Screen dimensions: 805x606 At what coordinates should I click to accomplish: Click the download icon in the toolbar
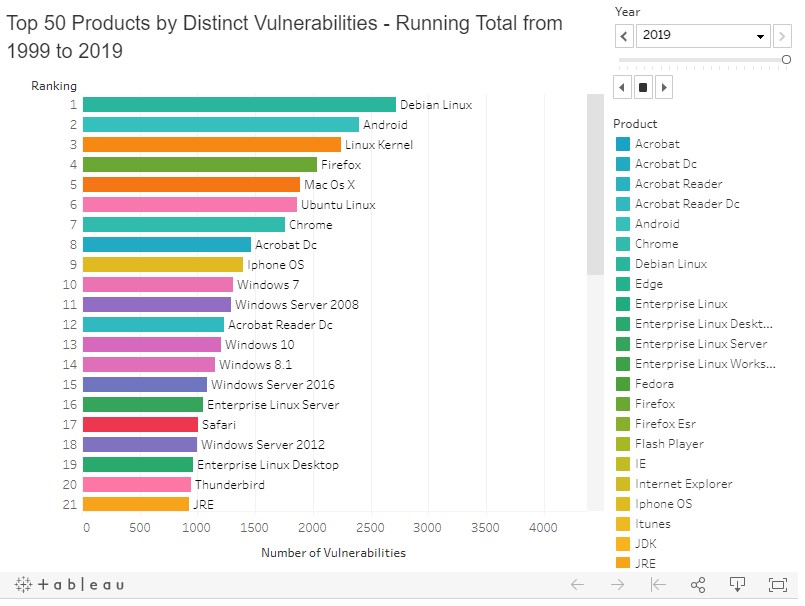[738, 584]
